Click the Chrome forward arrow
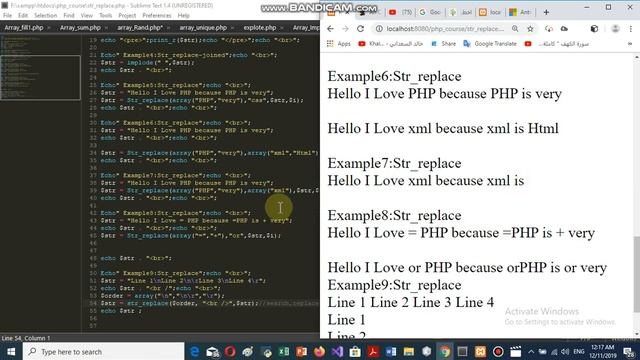The width and height of the screenshot is (640, 360). click(345, 29)
